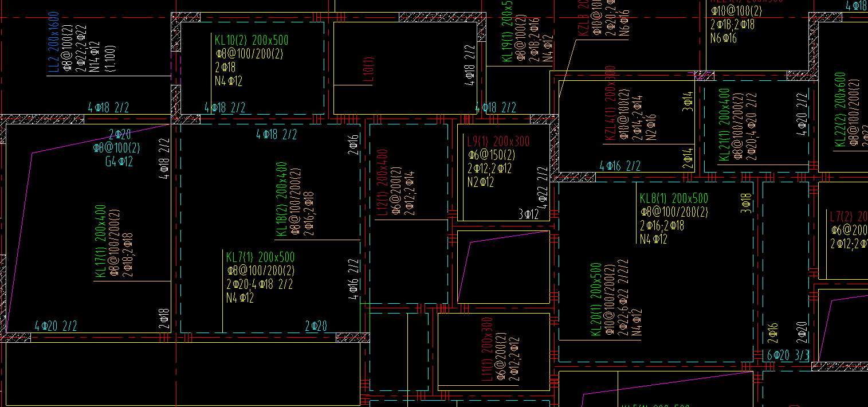The width and height of the screenshot is (868, 407).
Task: Click the Φ10@100/200(2) stirrup text of KL20(1)
Action: pos(610,300)
